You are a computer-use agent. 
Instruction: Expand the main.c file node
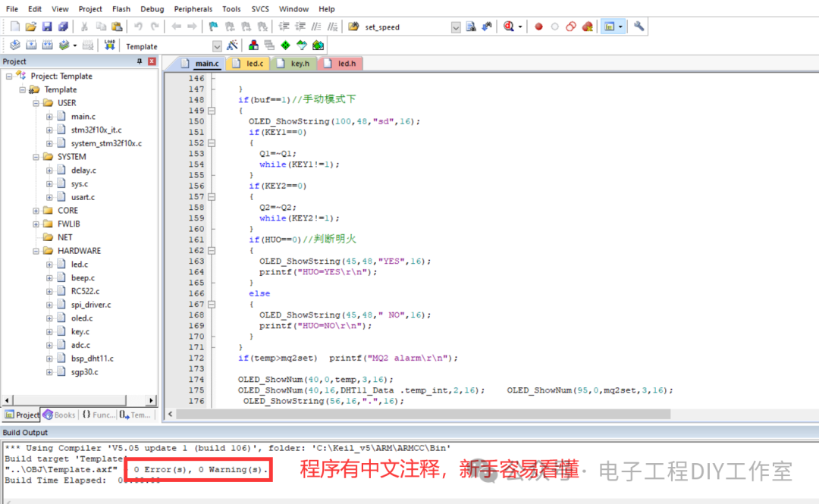[x=49, y=117]
